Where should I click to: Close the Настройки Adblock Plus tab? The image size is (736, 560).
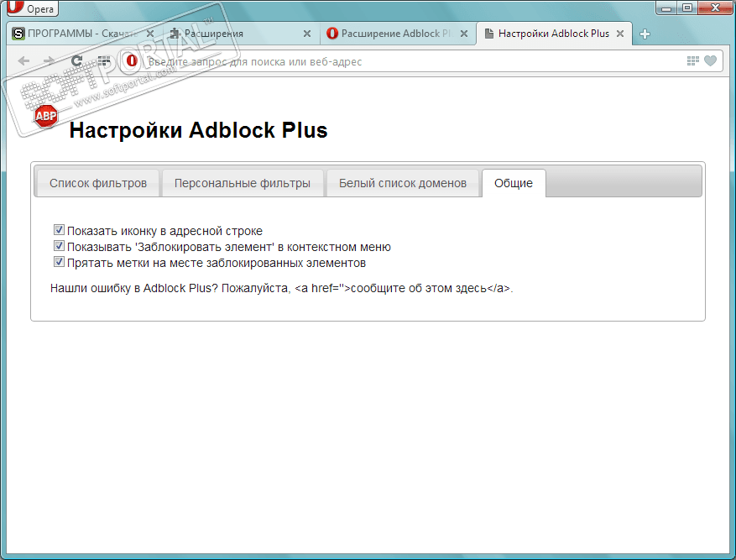(620, 34)
